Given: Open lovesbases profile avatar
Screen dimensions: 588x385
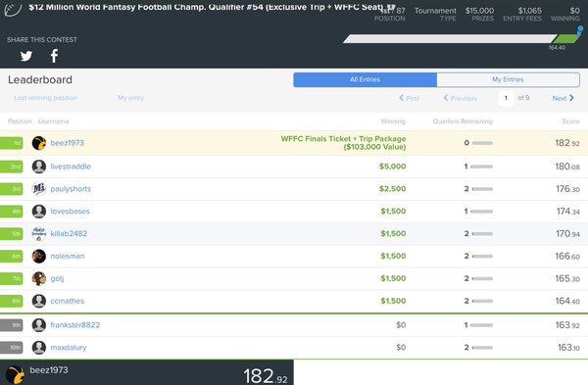Looking at the screenshot, I should click(x=39, y=212).
